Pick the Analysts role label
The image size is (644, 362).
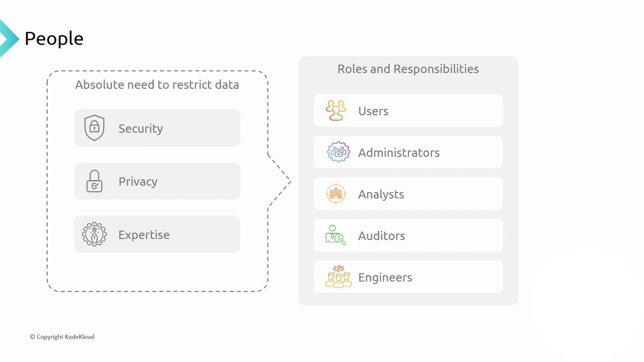pos(381,195)
